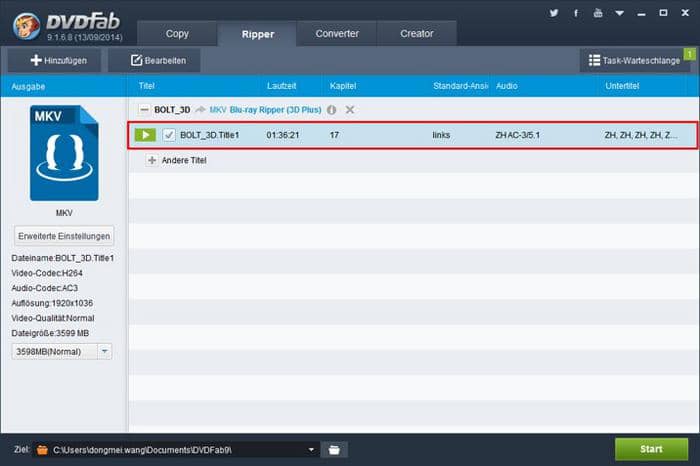
Task: Open the Ziel destination path dropdown
Action: (311, 449)
